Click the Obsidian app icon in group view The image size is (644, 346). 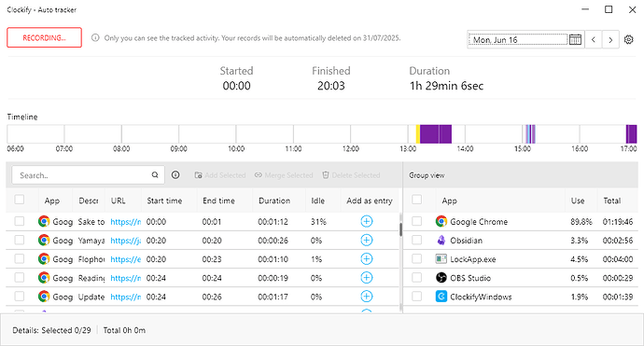click(441, 240)
